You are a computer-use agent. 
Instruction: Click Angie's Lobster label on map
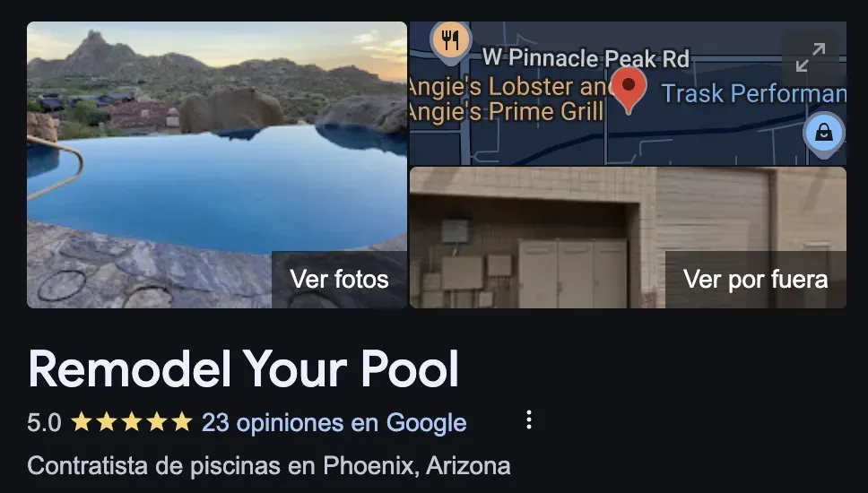pyautogui.click(x=511, y=87)
